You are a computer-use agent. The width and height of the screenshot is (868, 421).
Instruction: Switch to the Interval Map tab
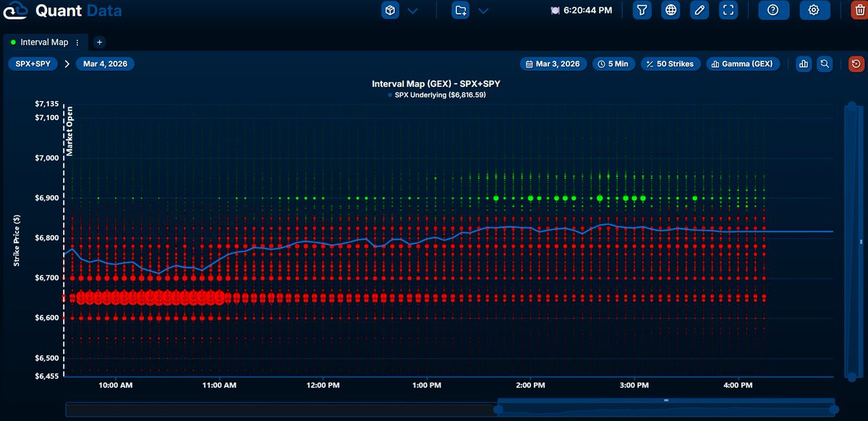45,42
